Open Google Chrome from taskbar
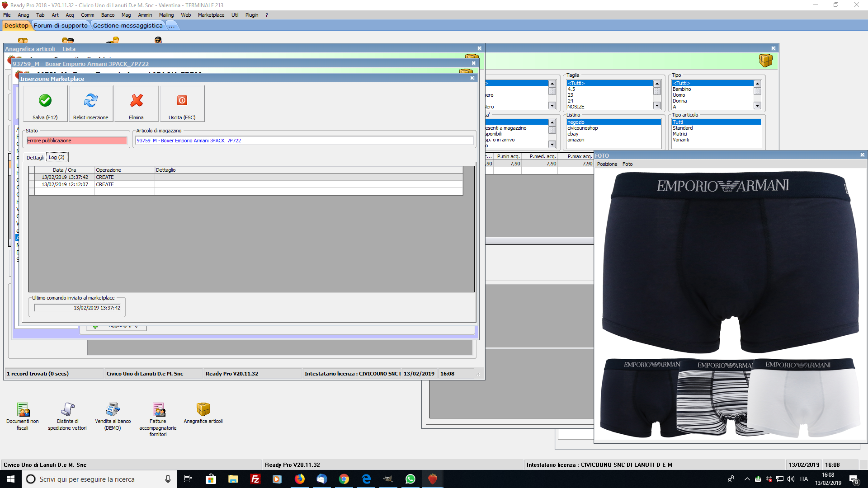This screenshot has width=868, height=488. point(344,479)
